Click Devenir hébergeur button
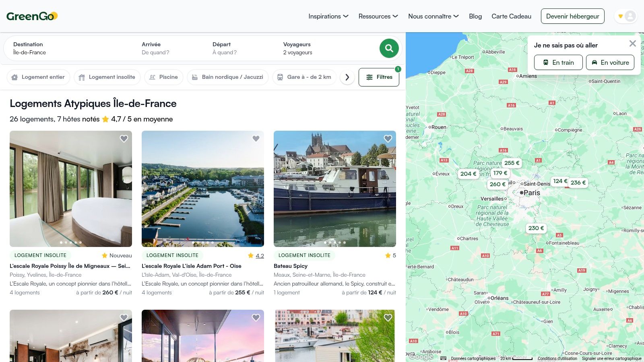Viewport: 644px width, 362px height. click(x=572, y=16)
